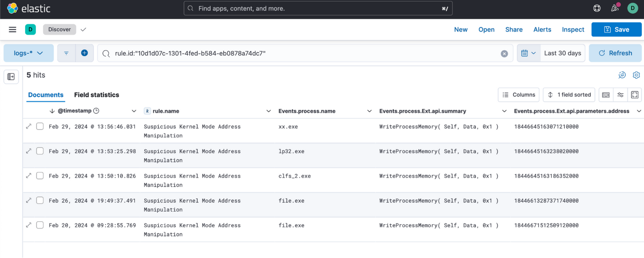Open keyboard shortcuts for data grid

(606, 95)
